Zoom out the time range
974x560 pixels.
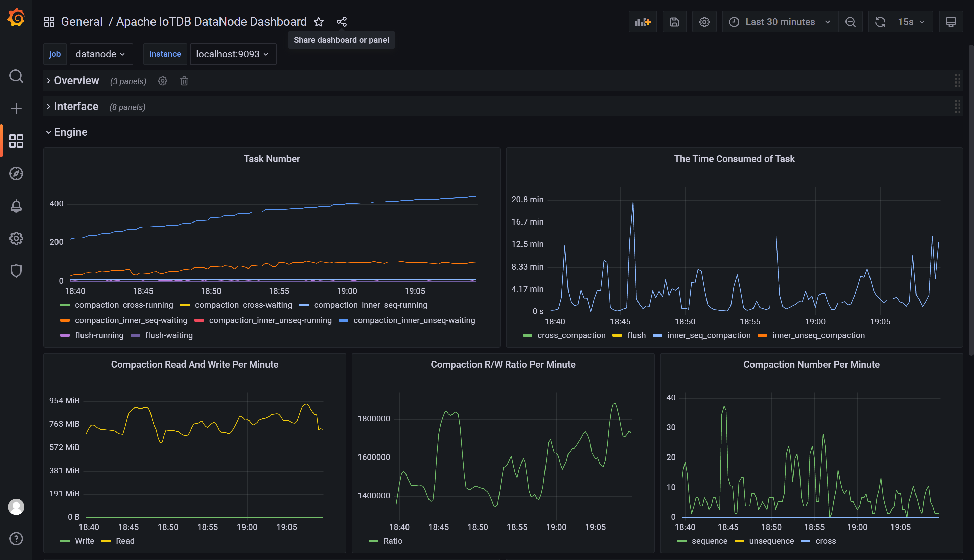click(x=850, y=22)
